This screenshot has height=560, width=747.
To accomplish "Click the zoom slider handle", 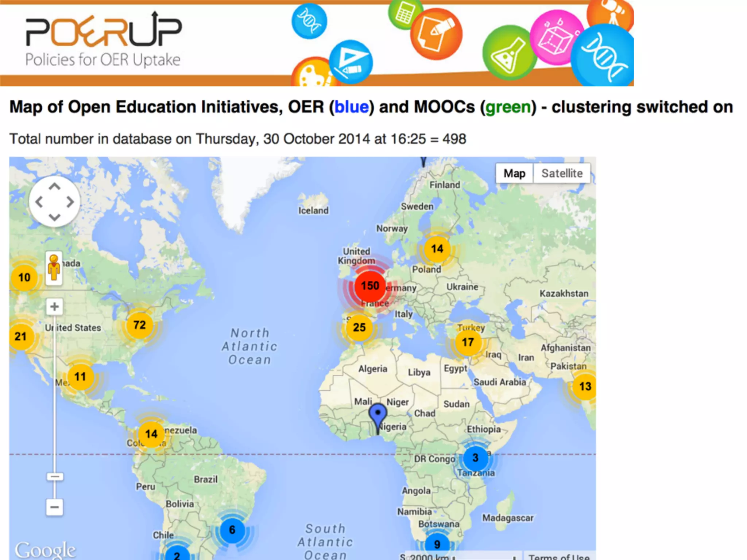I will [55, 477].
